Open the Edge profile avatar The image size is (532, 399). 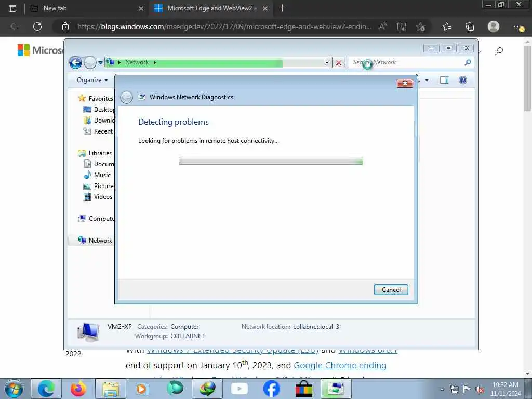[x=494, y=26]
